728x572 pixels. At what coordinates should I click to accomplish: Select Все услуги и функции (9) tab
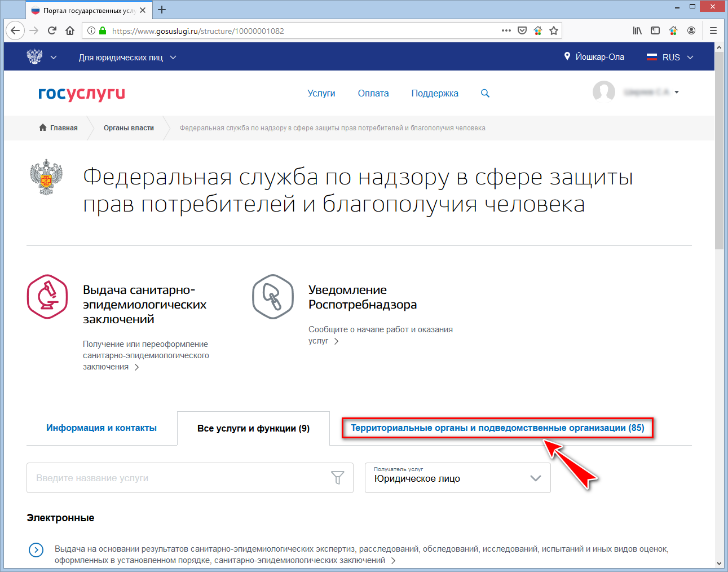point(254,428)
